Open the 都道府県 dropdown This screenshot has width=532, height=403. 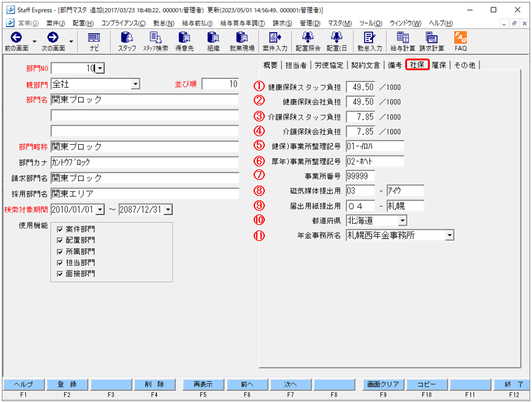(403, 221)
